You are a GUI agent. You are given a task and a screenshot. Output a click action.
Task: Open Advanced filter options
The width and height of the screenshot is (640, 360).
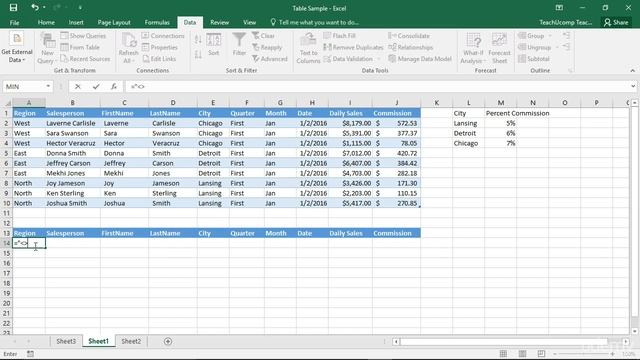(269, 59)
